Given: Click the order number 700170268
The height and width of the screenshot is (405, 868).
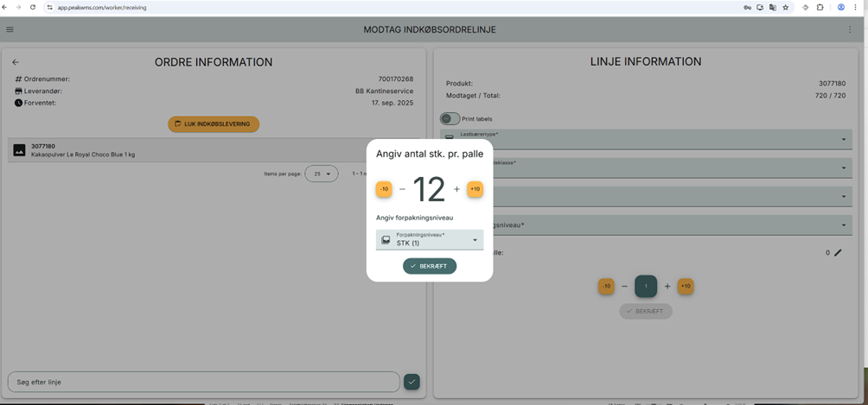Looking at the screenshot, I should (x=396, y=79).
